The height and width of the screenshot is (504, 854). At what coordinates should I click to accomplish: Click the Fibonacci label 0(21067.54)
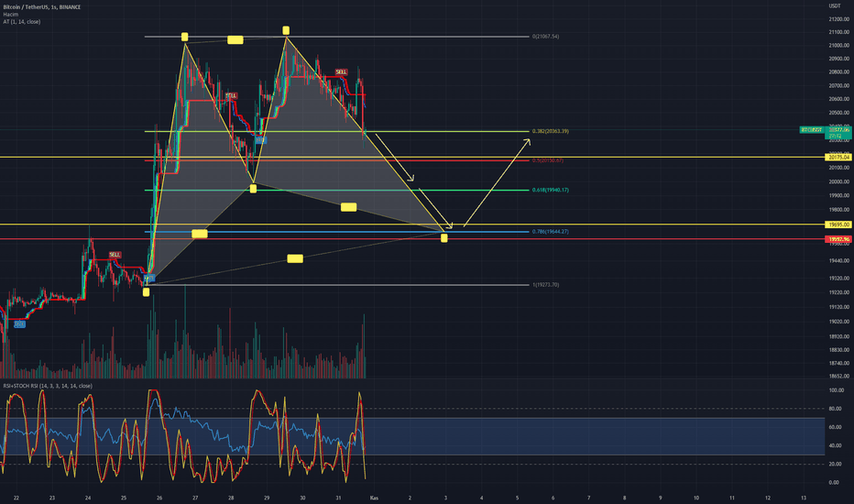(x=546, y=37)
